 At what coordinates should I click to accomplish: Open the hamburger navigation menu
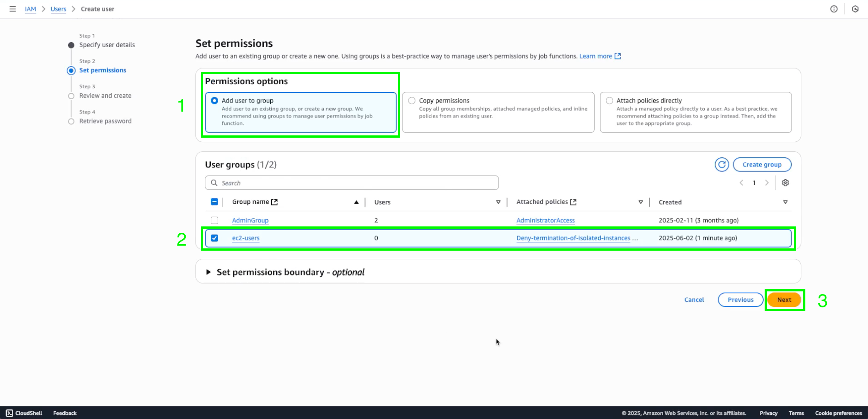pyautogui.click(x=13, y=9)
